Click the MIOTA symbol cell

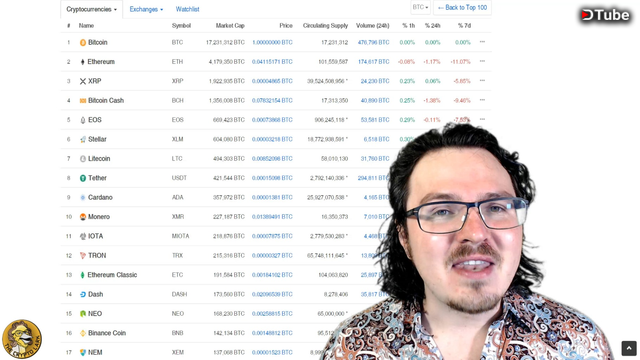click(180, 236)
